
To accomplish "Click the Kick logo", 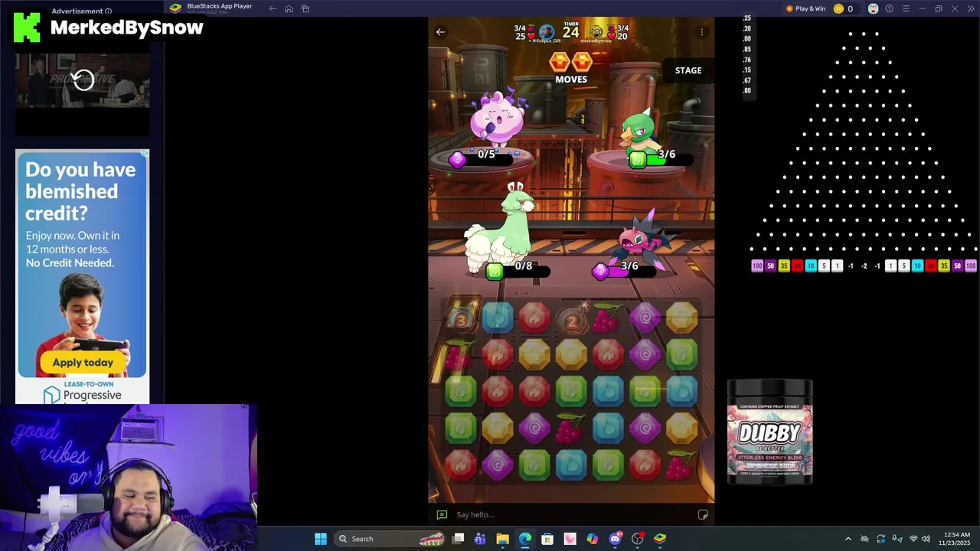I will (27, 28).
